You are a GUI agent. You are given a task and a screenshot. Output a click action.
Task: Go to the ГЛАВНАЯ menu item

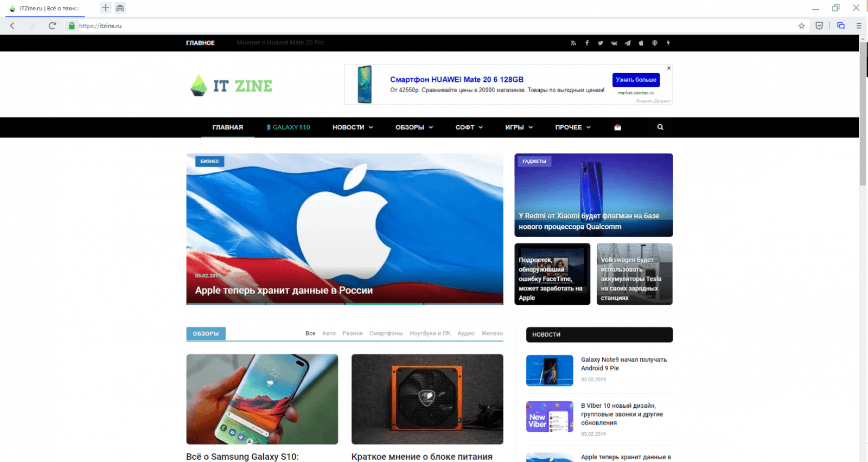point(228,127)
